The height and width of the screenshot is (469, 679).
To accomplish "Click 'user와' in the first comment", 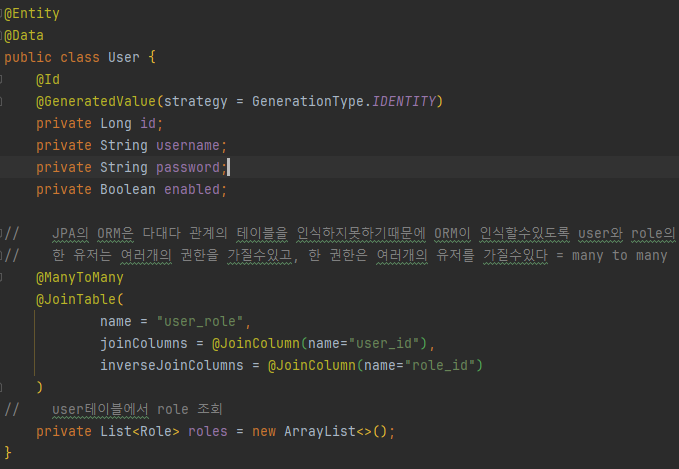I will point(600,234).
